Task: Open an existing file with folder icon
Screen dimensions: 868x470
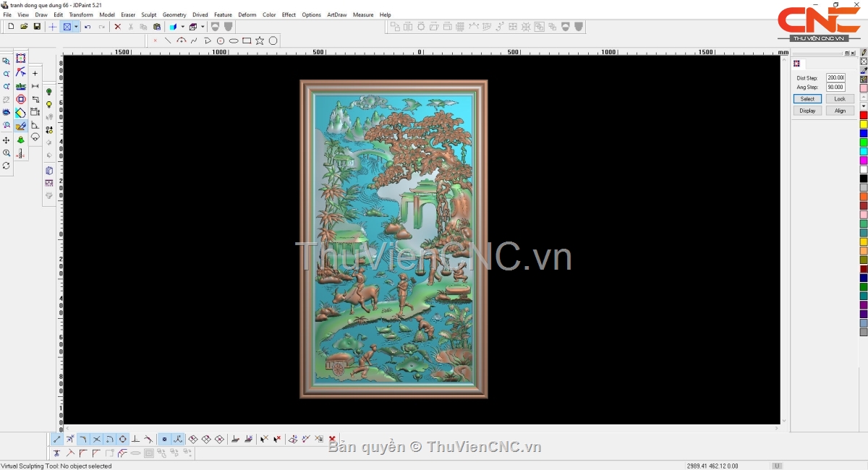Action: 24,27
